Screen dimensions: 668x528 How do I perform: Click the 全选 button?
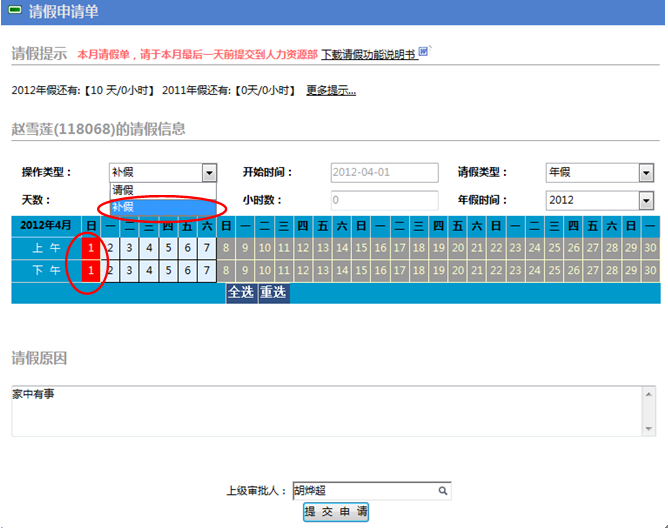point(241,293)
